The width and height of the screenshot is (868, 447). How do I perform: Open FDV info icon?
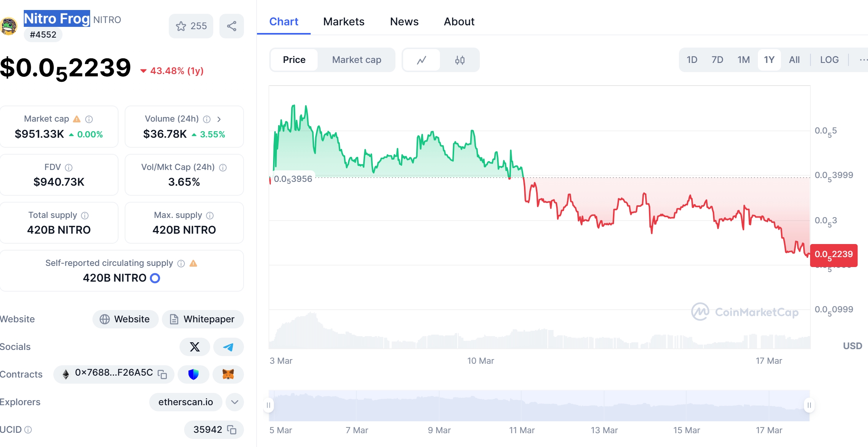coord(69,168)
